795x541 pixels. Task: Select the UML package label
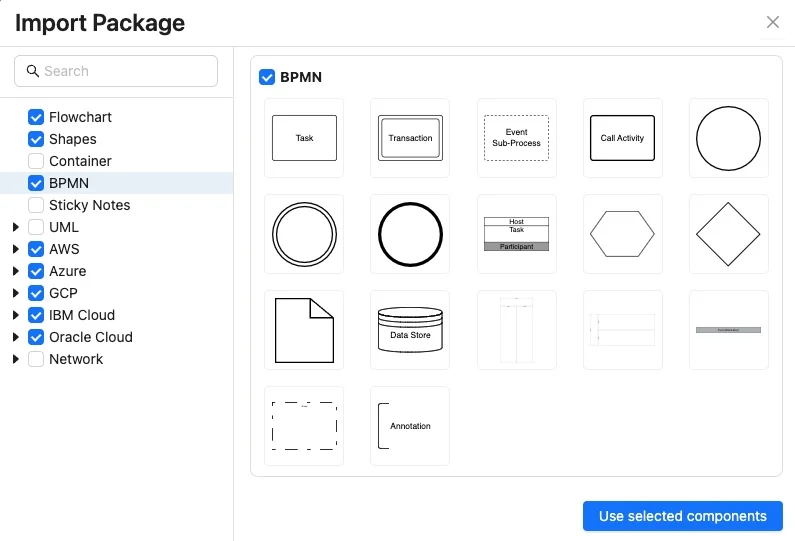click(64, 227)
